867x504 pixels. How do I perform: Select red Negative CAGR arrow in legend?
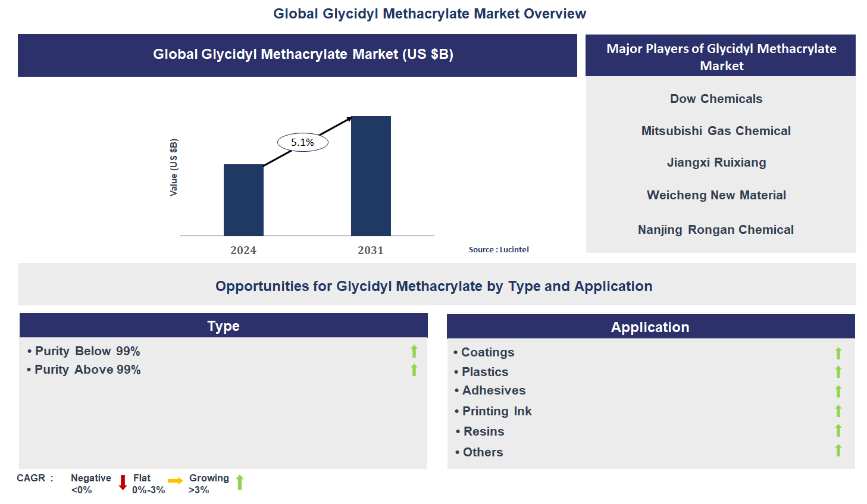(123, 483)
